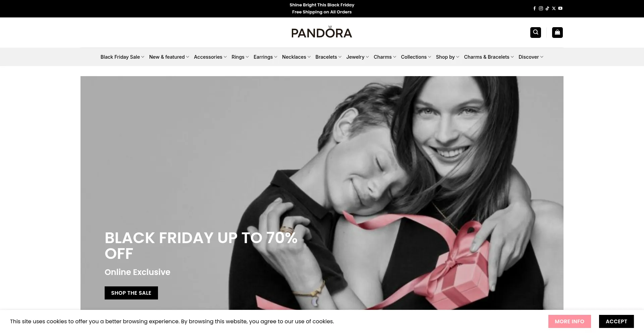
Task: Open the Facebook social icon
Action: pyautogui.click(x=534, y=8)
